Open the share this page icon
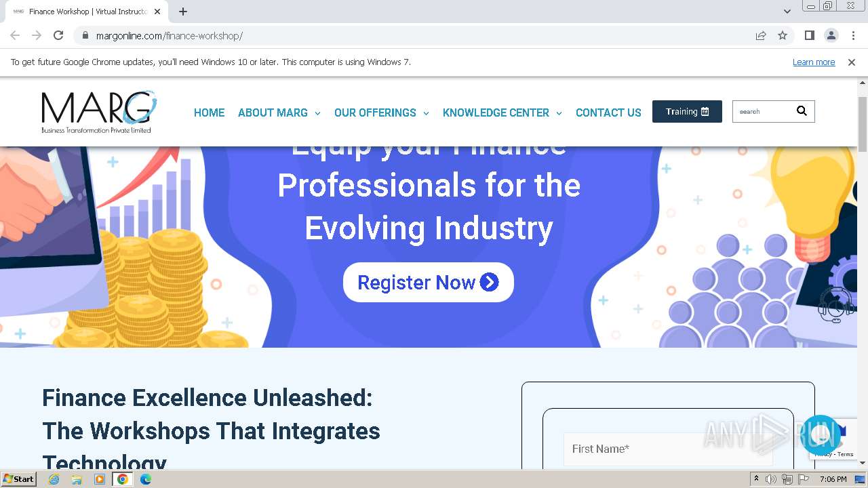This screenshot has width=868, height=488. tap(761, 35)
